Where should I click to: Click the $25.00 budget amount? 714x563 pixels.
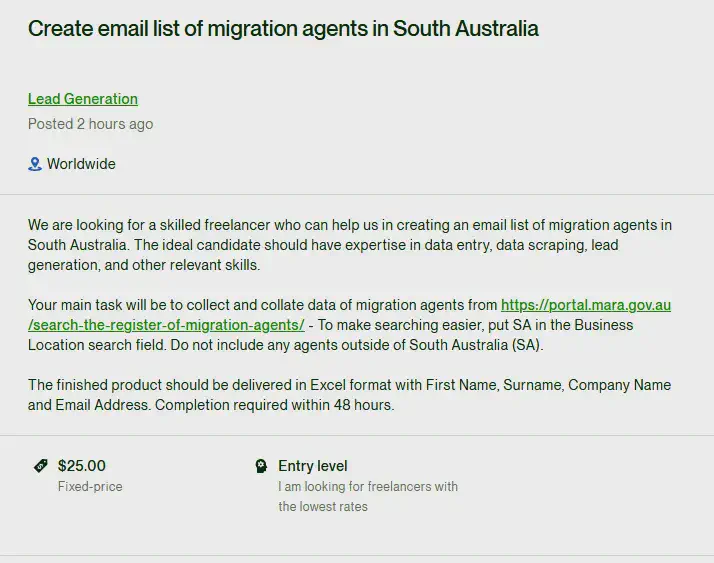point(82,466)
